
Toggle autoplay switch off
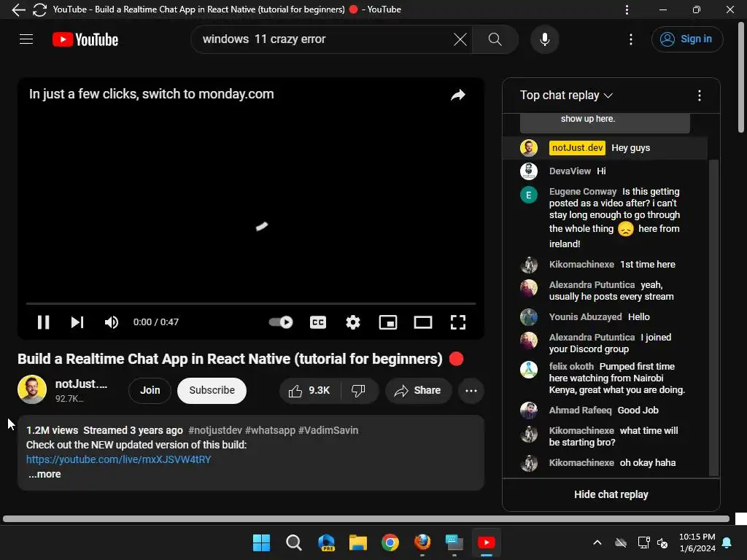pyautogui.click(x=281, y=322)
